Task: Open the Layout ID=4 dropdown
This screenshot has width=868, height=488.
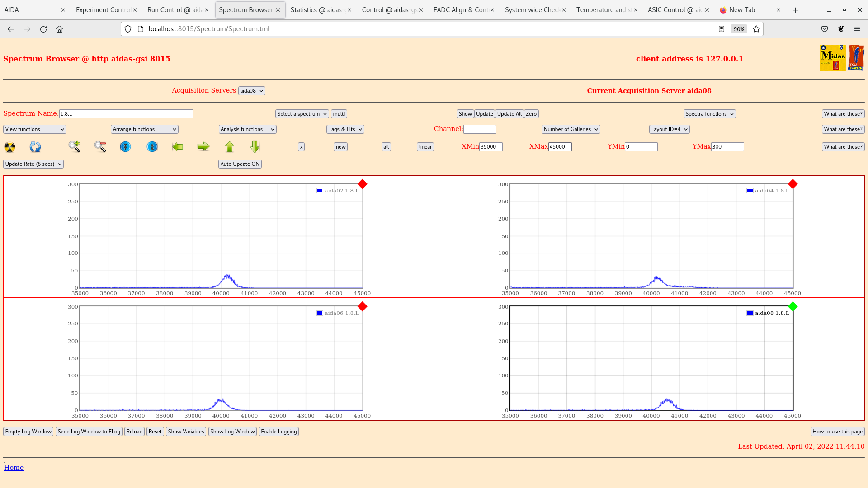Action: 669,129
